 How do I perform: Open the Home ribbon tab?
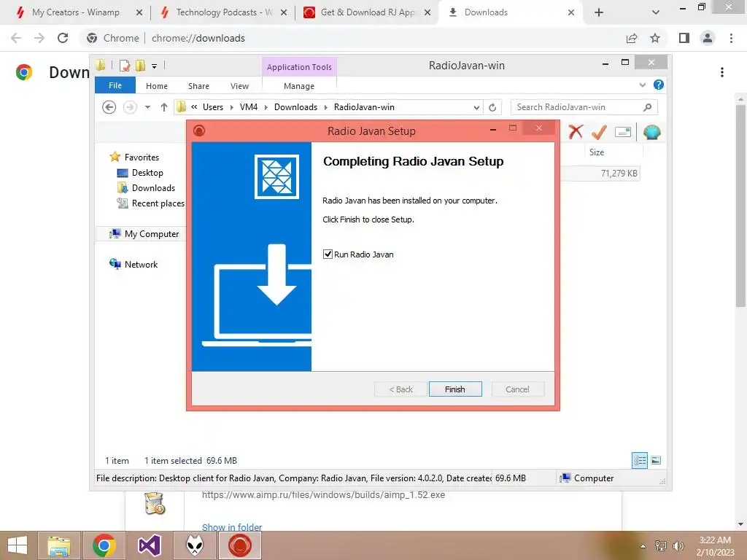click(x=157, y=86)
